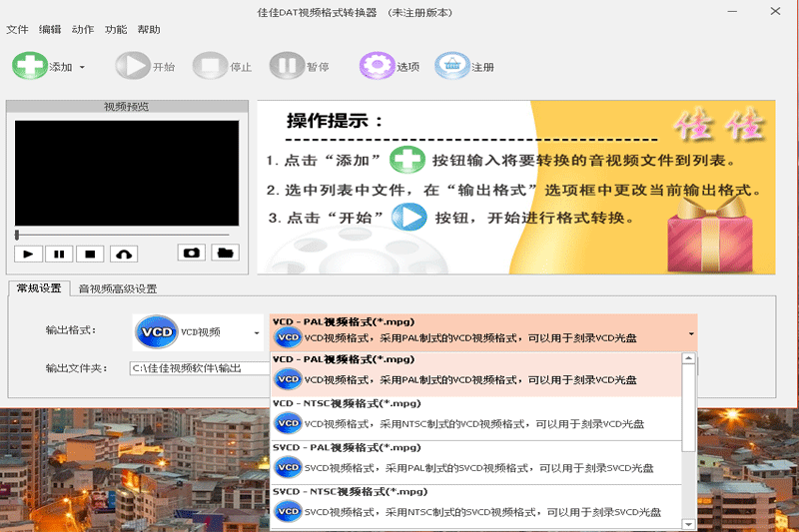The width and height of the screenshot is (799, 532).
Task: Open the arrow dropdown next to 添加
Action: 82,68
